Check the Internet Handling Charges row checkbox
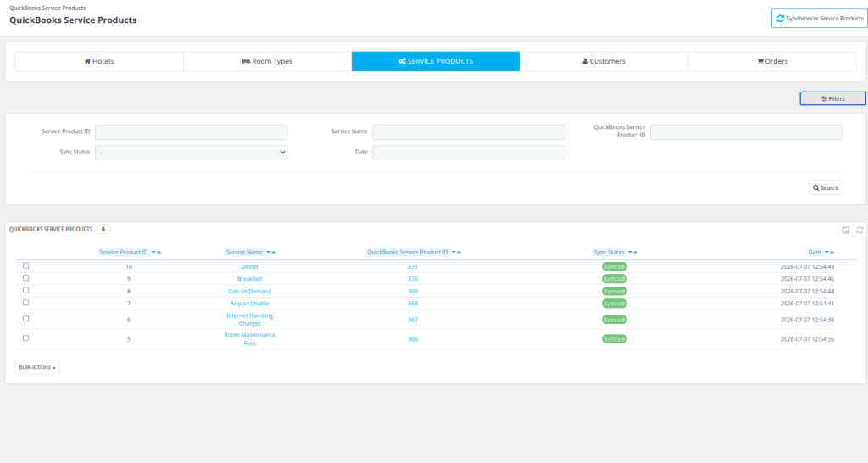Viewport: 868px width, 463px height. pyautogui.click(x=26, y=319)
